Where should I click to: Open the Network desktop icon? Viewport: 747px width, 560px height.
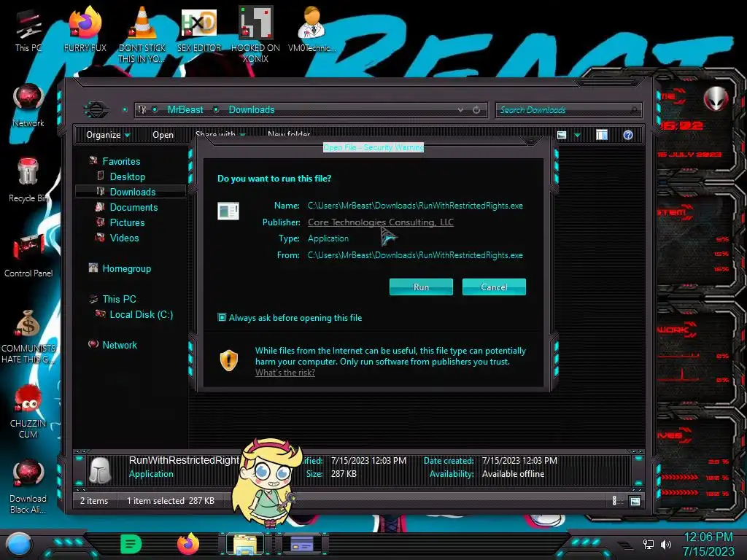pyautogui.click(x=28, y=106)
